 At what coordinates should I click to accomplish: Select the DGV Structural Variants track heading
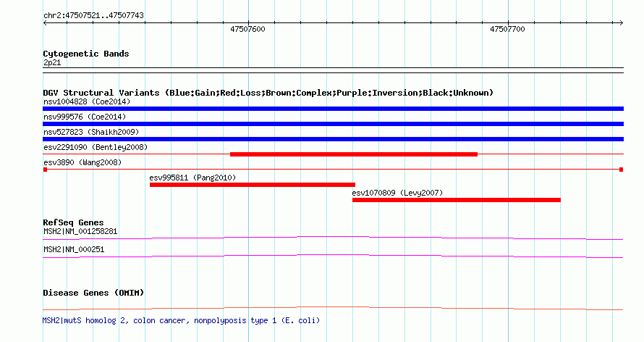268,93
